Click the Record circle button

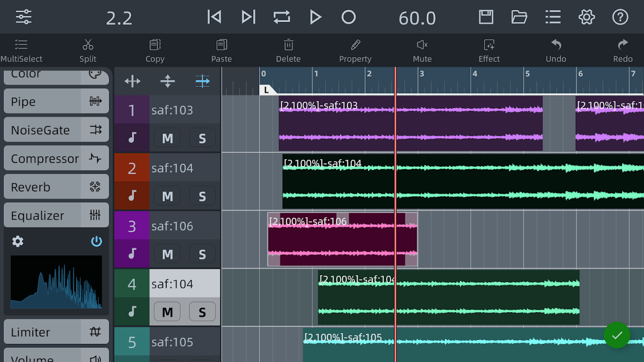pos(348,17)
